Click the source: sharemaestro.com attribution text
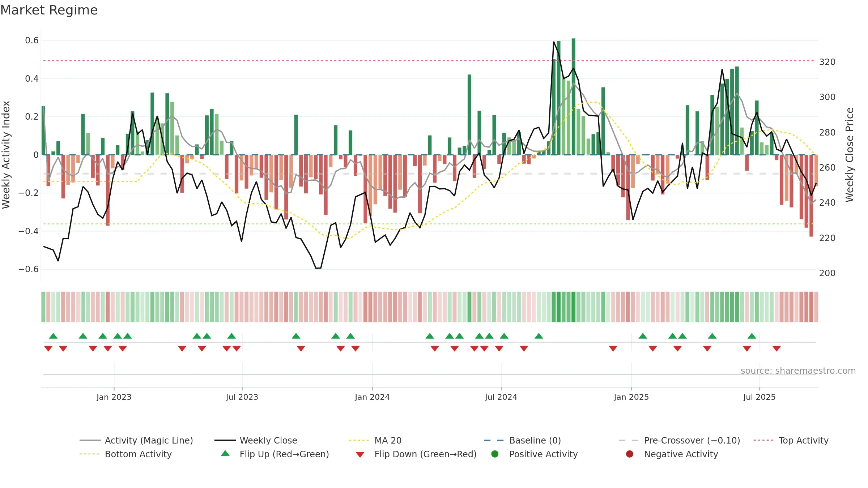 798,371
